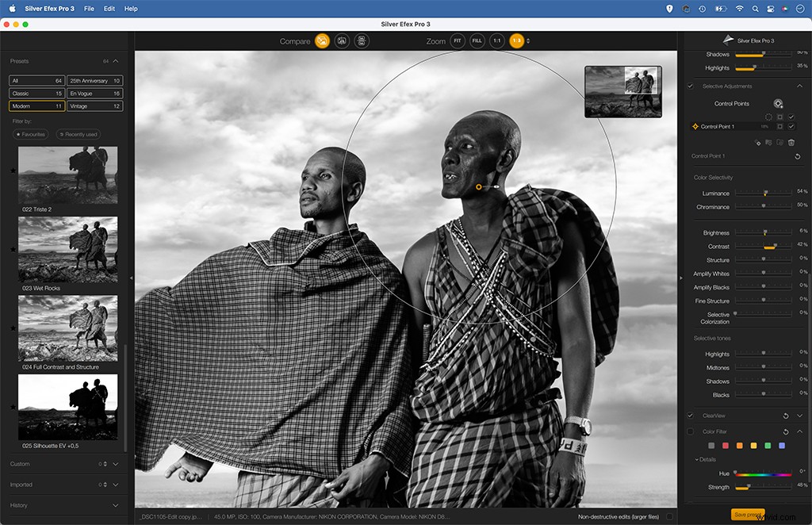Pick the orange Color Filter swatch
Image resolution: width=812 pixels, height=525 pixels.
point(739,446)
